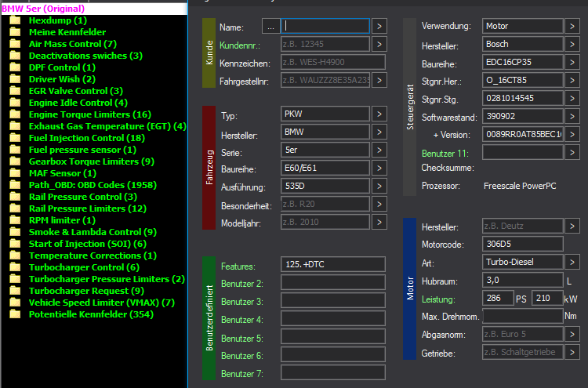Select Potentielle Kennfelder (354) entry
Viewport: 588px width, 388px height.
click(x=91, y=314)
